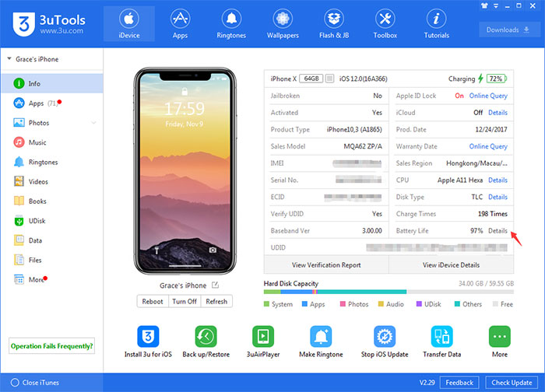This screenshot has width=545, height=392.
Task: Select Info in the sidebar
Action: click(x=52, y=83)
